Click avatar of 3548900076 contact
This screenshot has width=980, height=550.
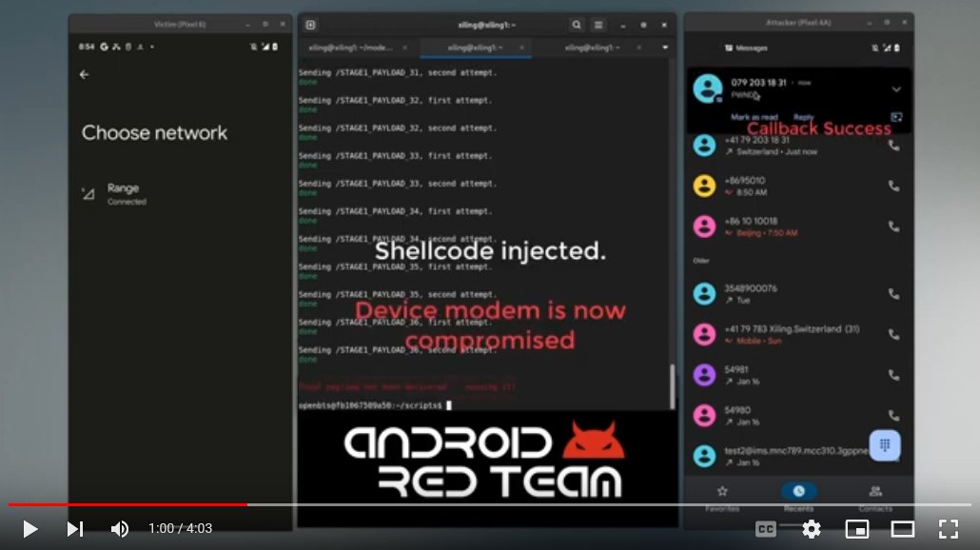pyautogui.click(x=704, y=294)
